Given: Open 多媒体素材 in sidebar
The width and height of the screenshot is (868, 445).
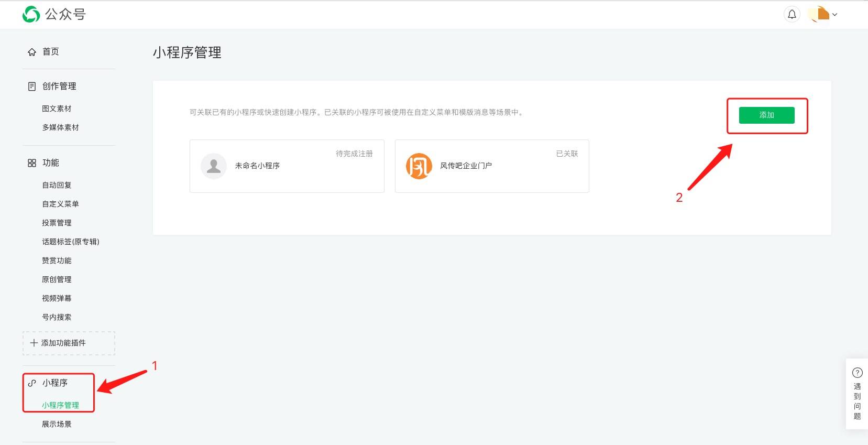Looking at the screenshot, I should [60, 127].
